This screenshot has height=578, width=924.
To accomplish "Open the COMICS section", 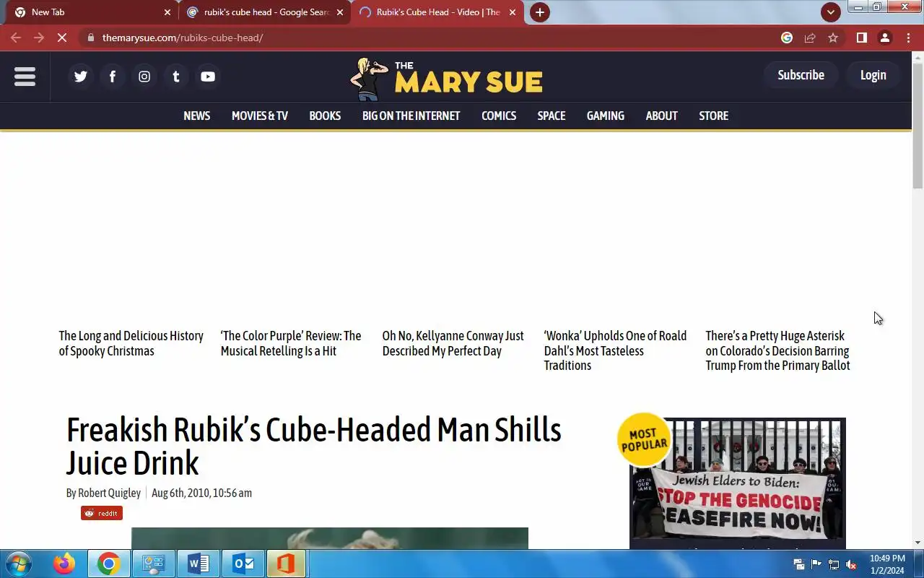I will 499,116.
